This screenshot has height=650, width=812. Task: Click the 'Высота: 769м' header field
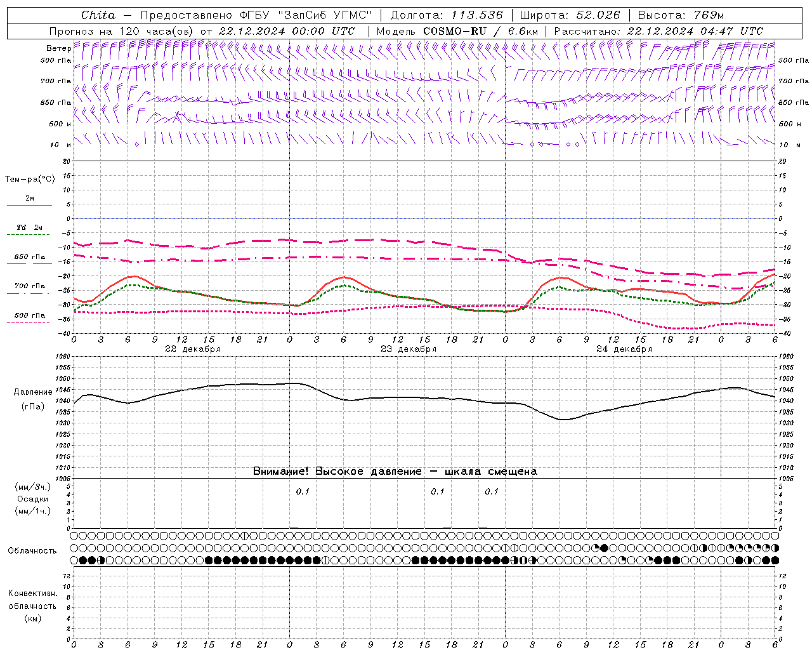pyautogui.click(x=681, y=15)
